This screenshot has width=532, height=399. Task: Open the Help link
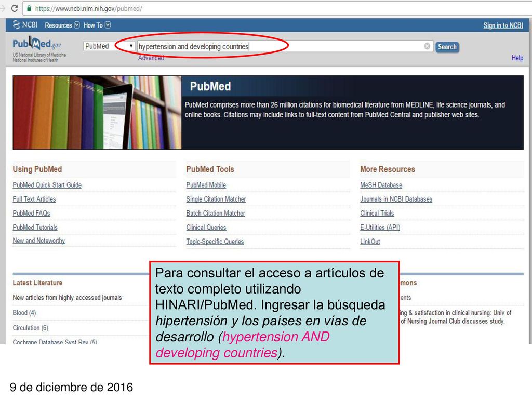517,58
